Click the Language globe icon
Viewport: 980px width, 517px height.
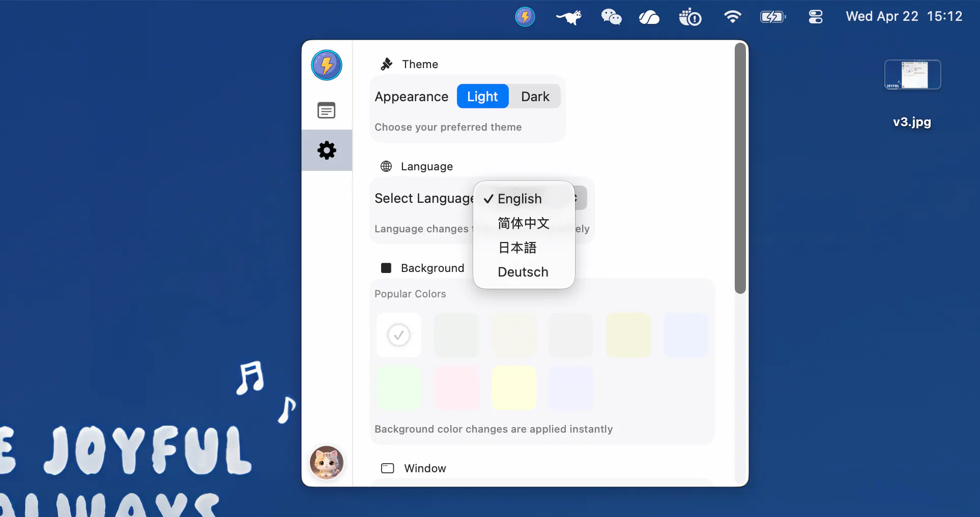coord(386,166)
